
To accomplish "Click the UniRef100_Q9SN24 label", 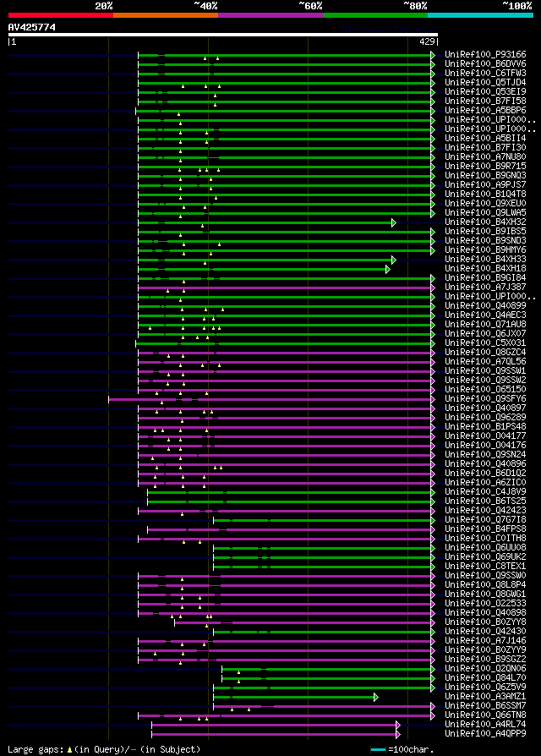I will tap(485, 455).
